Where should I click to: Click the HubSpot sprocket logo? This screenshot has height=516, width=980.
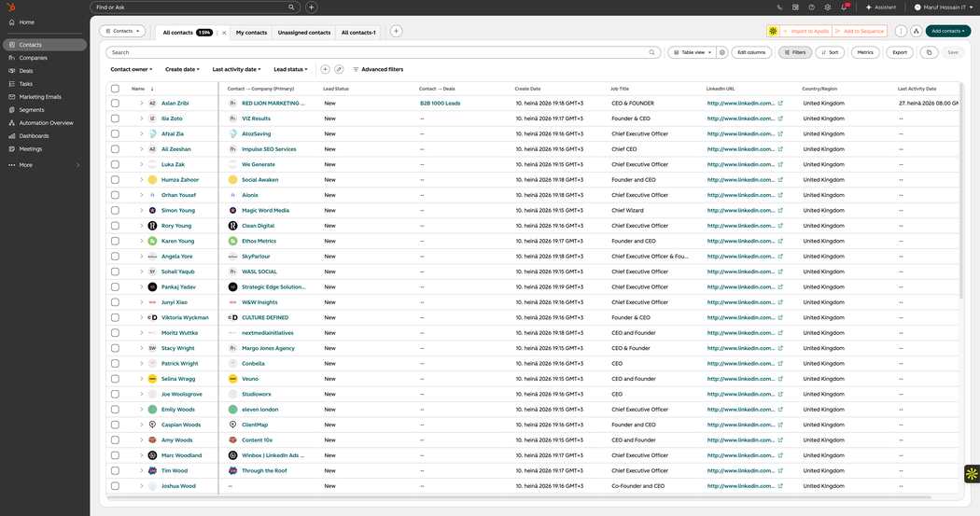[x=10, y=7]
